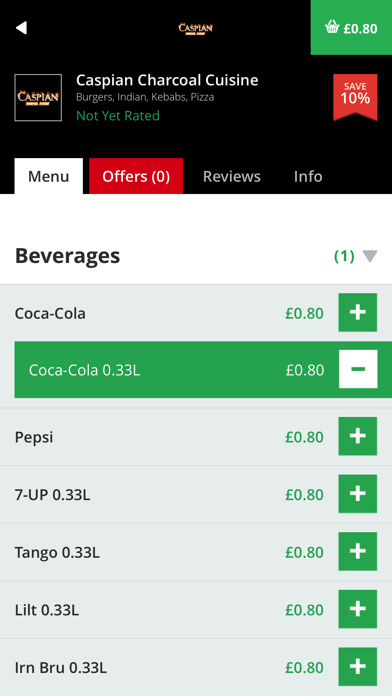Collapse the Beverages section arrow

coord(370,256)
